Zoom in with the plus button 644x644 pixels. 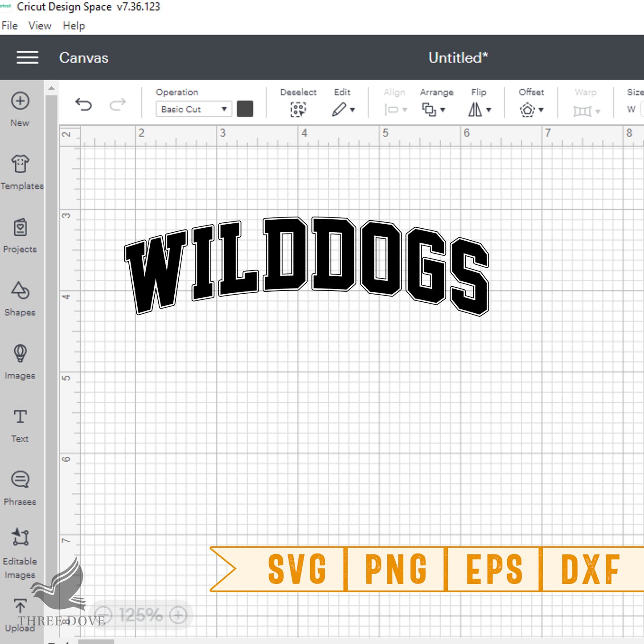(178, 615)
